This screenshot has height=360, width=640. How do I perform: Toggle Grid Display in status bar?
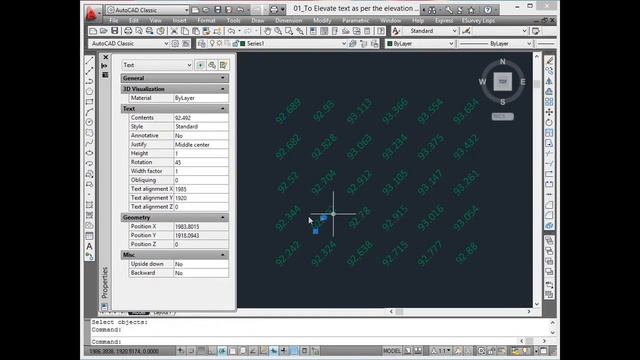click(x=202, y=351)
